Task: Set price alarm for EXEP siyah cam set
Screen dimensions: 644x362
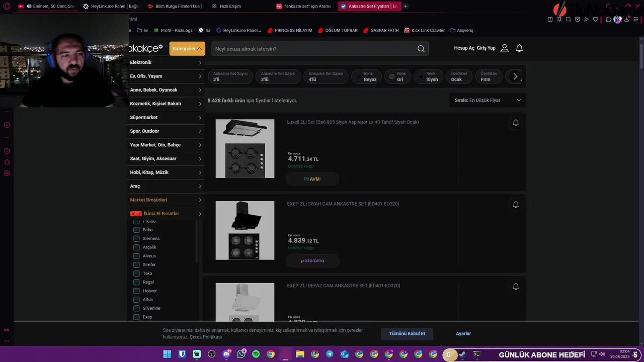Action: coord(516,205)
